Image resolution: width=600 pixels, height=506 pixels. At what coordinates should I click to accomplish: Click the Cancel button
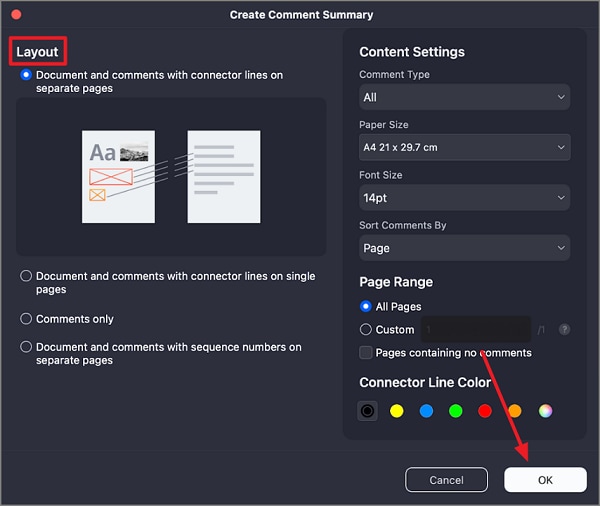point(446,480)
